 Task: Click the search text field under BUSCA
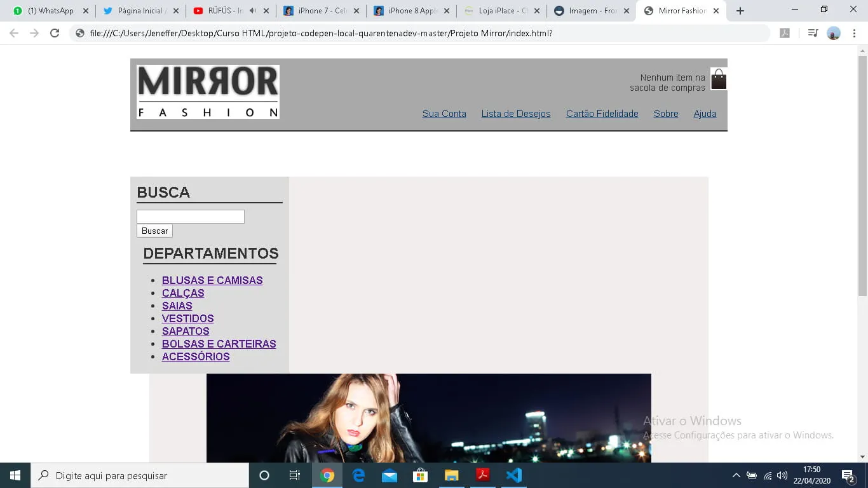pos(191,217)
